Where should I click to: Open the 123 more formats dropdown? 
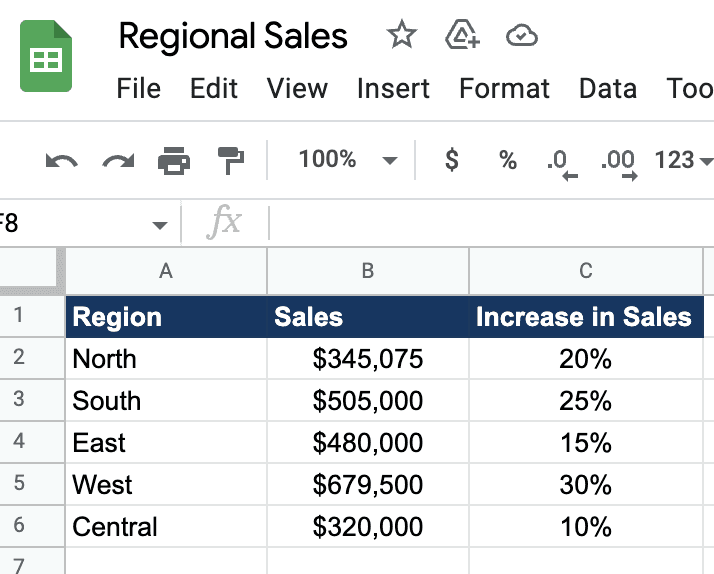(x=683, y=160)
